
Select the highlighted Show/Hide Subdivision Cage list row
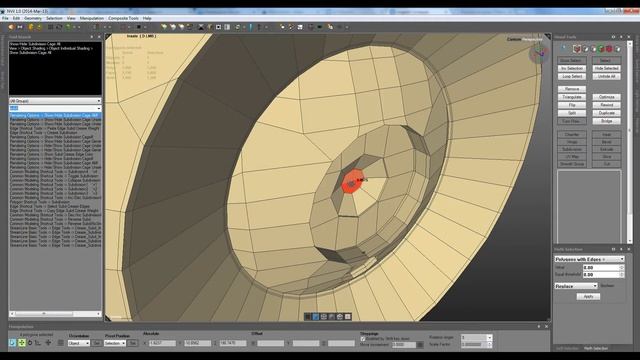55,116
